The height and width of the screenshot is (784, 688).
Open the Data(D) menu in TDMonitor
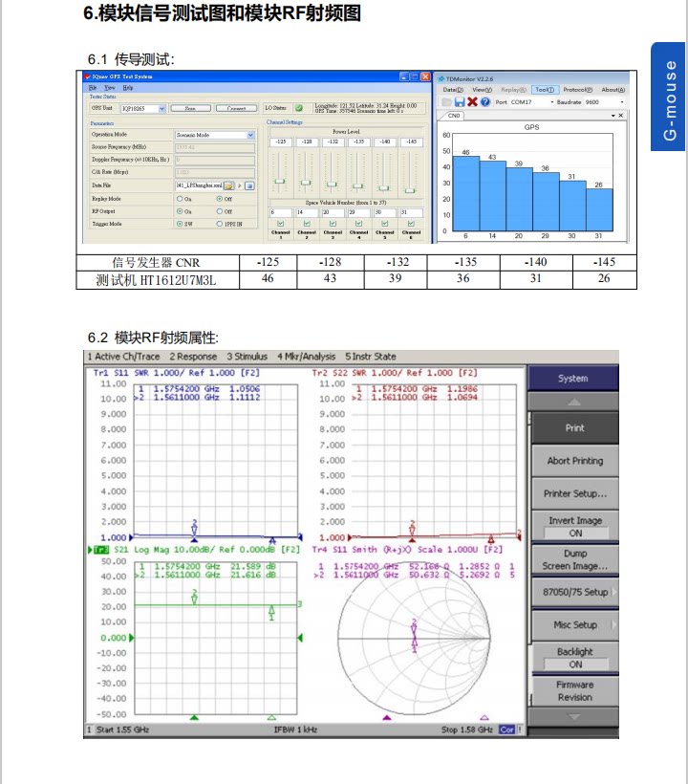pyautogui.click(x=453, y=90)
